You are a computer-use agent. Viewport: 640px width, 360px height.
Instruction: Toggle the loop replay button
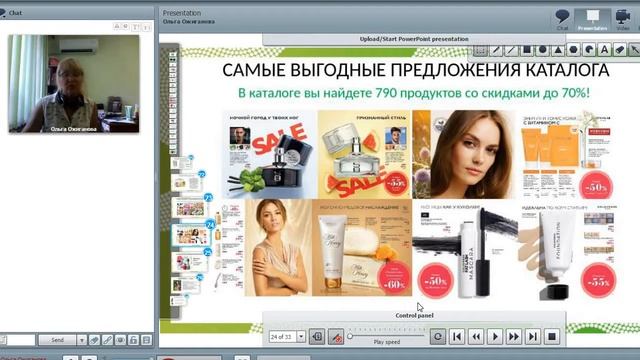[x=438, y=337]
